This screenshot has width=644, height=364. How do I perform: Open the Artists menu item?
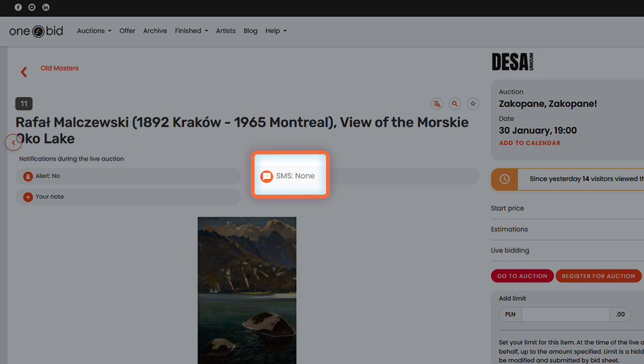(x=226, y=31)
